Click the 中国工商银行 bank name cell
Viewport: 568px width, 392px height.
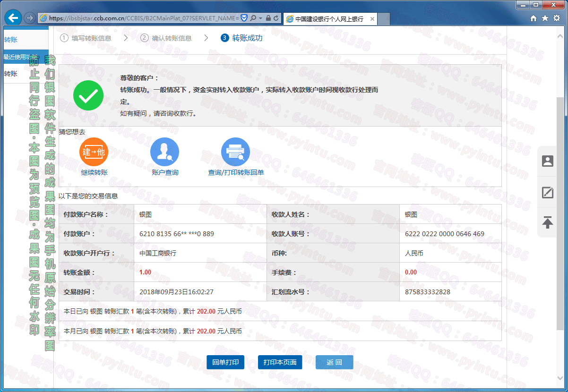click(158, 253)
